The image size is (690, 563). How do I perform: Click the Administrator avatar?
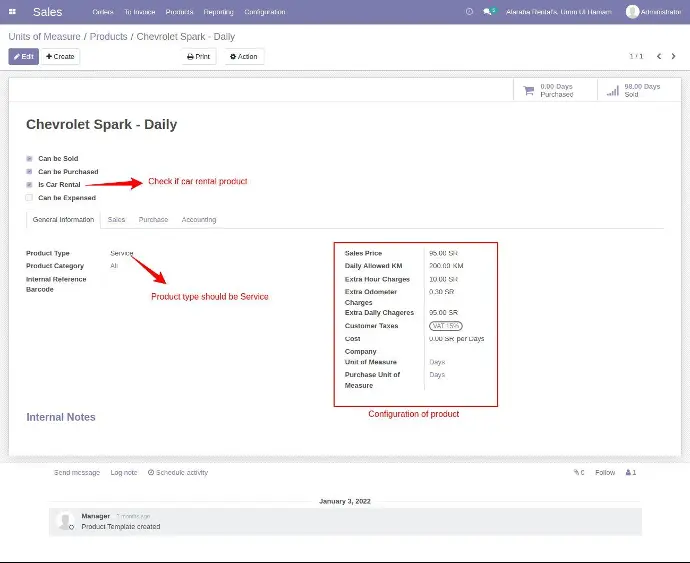632,12
